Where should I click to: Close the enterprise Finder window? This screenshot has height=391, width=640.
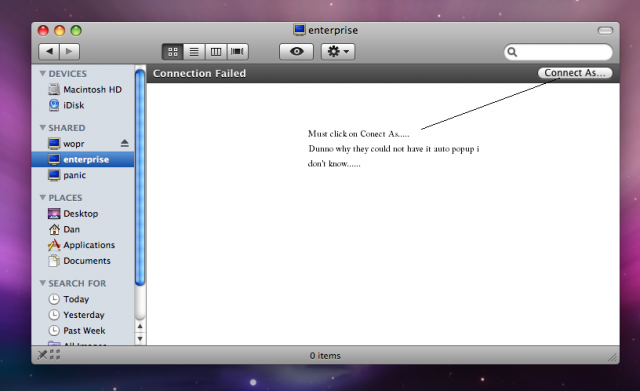43,31
